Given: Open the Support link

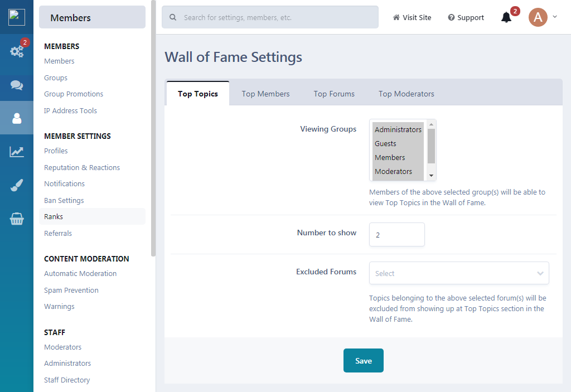Looking at the screenshot, I should [466, 17].
